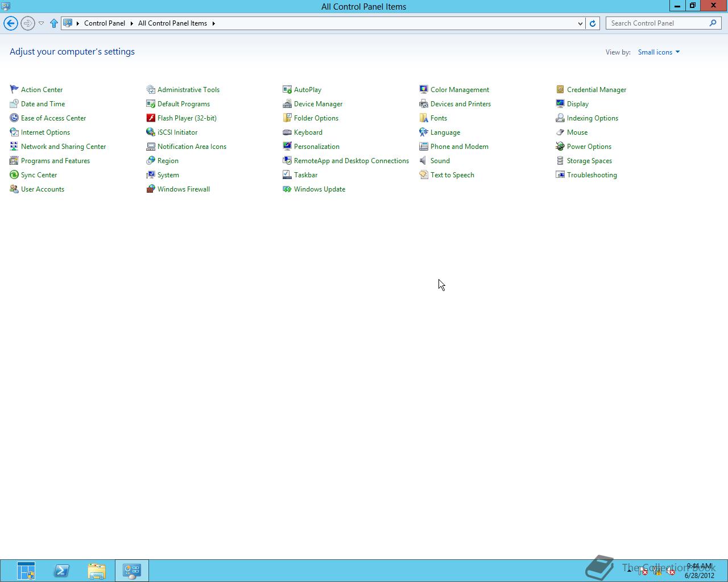Viewport: 728px width, 582px height.
Task: Click the Device Manager icon
Action: tap(287, 103)
